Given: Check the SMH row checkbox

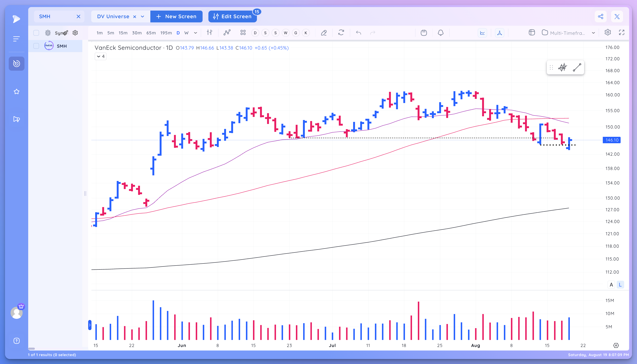Looking at the screenshot, I should [36, 46].
